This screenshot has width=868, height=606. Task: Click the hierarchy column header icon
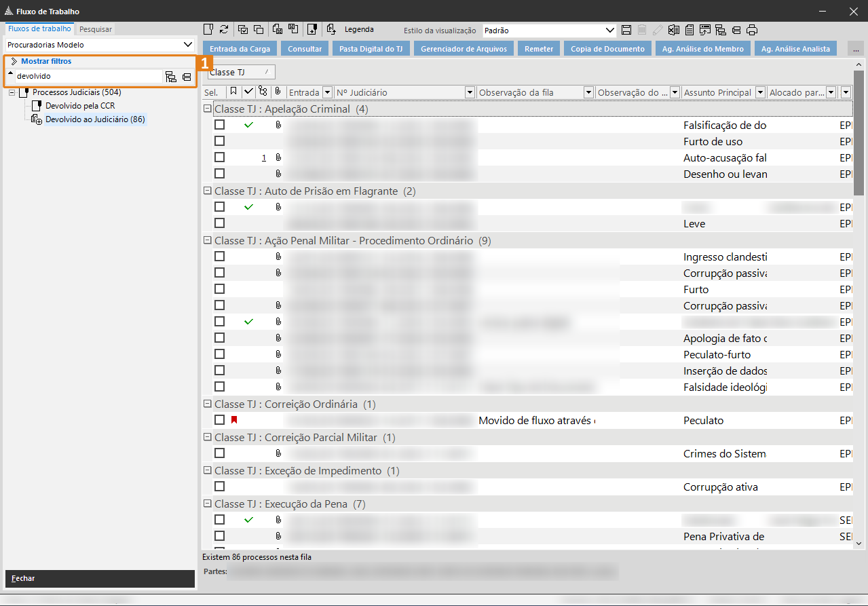(x=263, y=92)
